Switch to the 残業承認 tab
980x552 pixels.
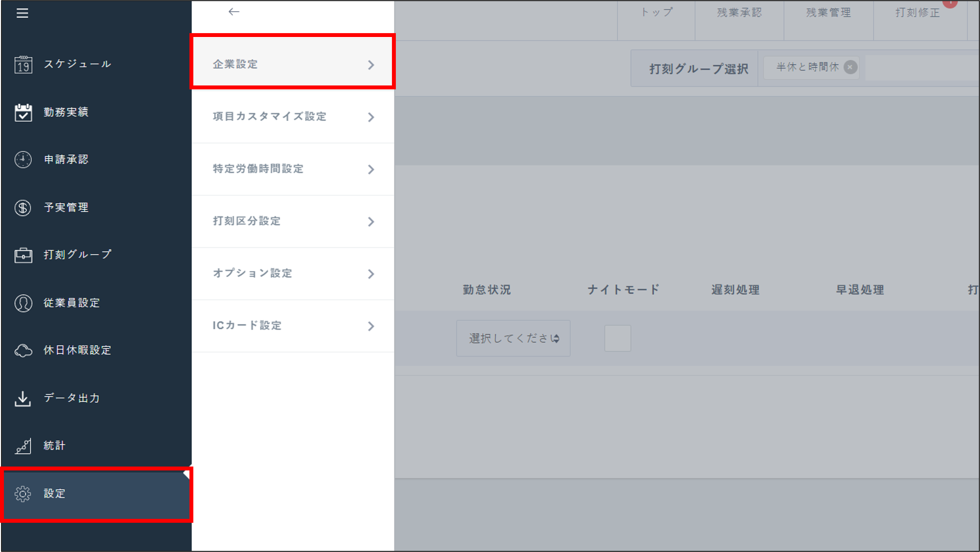[739, 13]
